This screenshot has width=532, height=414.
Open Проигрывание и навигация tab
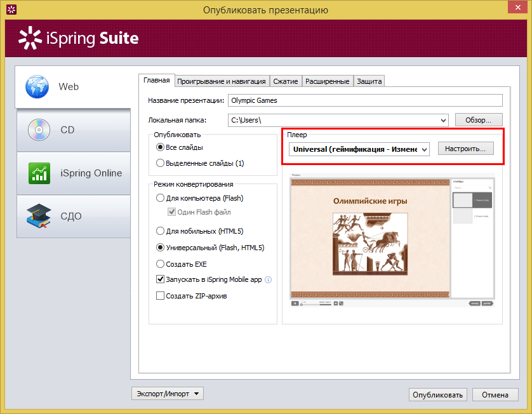[222, 81]
